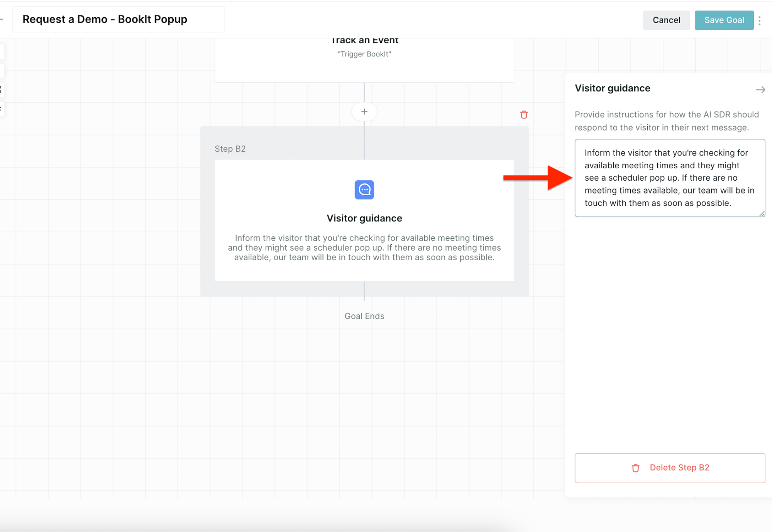Collapse Visitor guidance panel with arrow icon
Viewport: 772px width, 532px height.
(760, 90)
